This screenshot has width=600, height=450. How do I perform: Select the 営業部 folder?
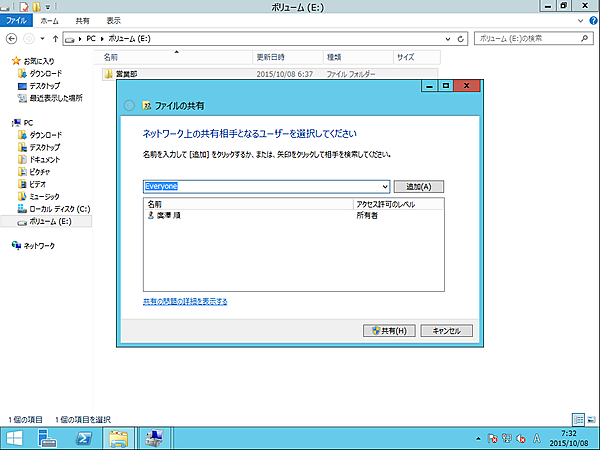[x=270, y=74]
